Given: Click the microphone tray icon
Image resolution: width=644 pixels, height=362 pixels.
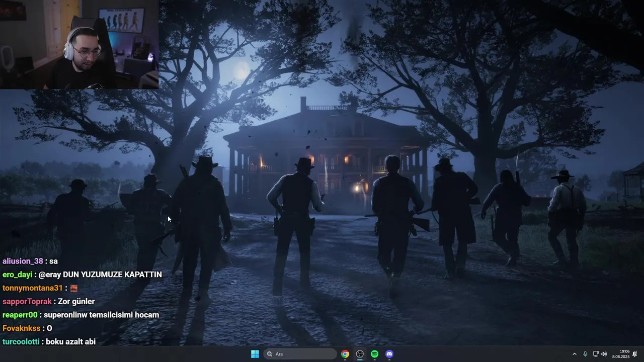Looking at the screenshot, I should point(585,354).
